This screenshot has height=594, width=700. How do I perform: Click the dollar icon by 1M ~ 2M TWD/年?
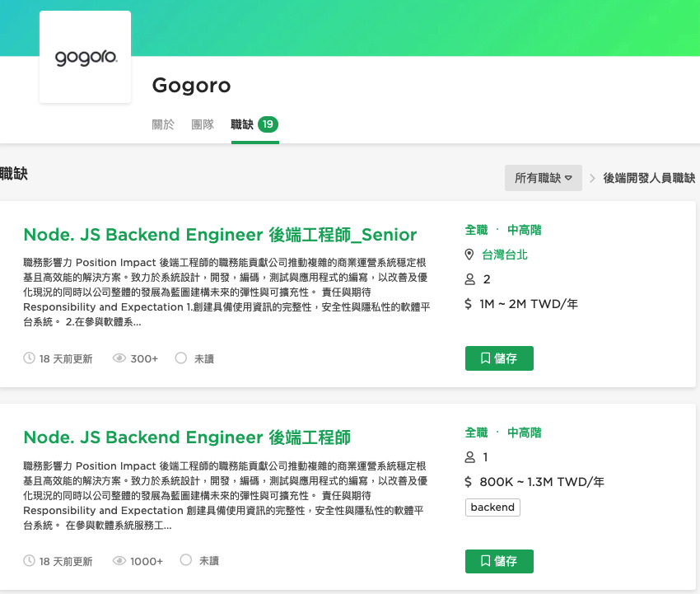tap(468, 304)
